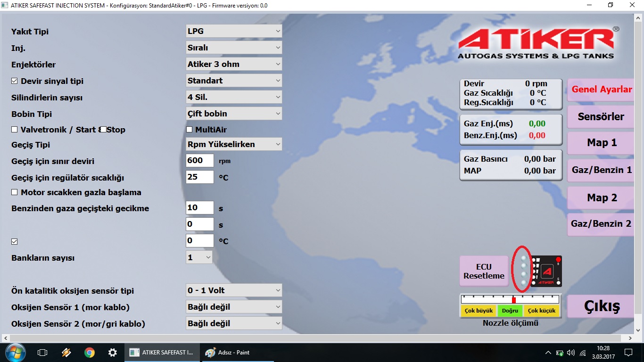644x362 pixels.
Task: Click the yellow Çok büyük indicator
Action: pos(479,311)
